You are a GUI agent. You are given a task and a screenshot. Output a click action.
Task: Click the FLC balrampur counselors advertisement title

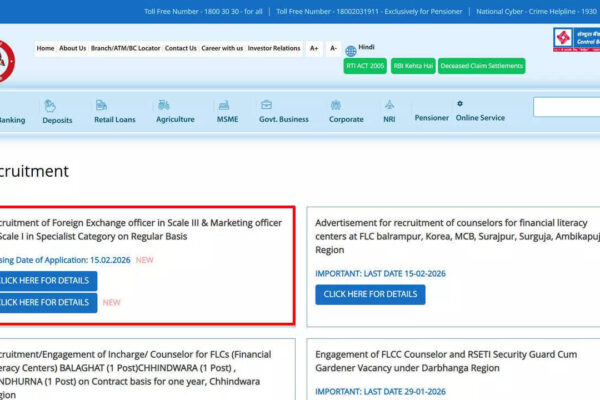[458, 236]
